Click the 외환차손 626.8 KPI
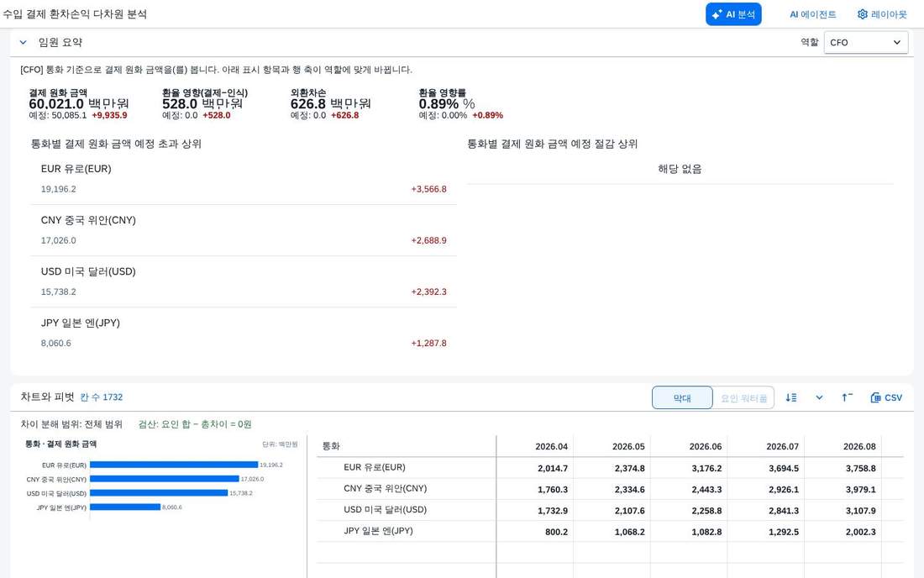 (331, 103)
